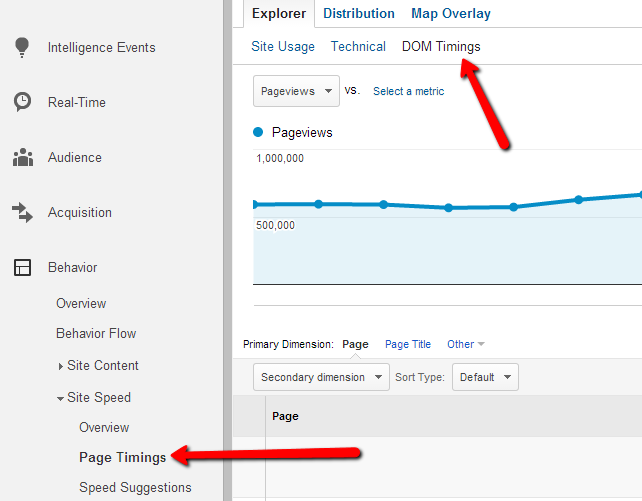
Task: Select Page Timings report
Action: pos(122,457)
